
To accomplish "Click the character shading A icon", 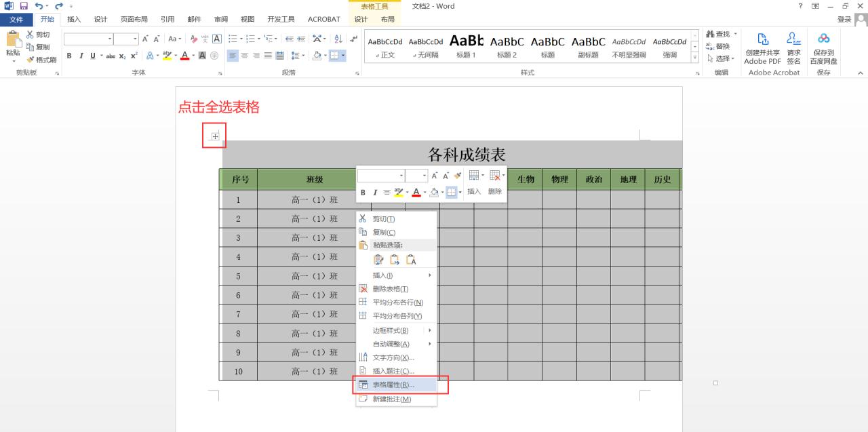I will point(202,56).
